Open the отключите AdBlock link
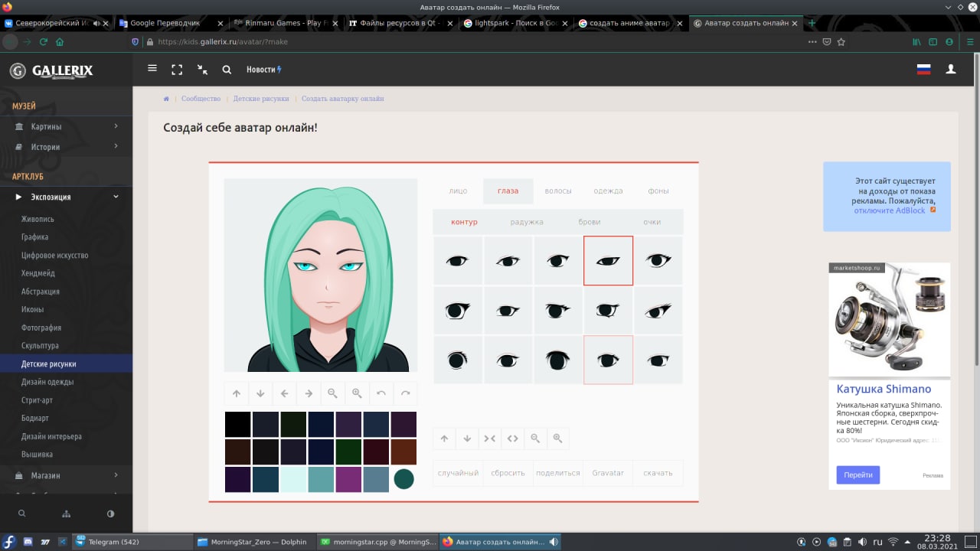 [890, 210]
